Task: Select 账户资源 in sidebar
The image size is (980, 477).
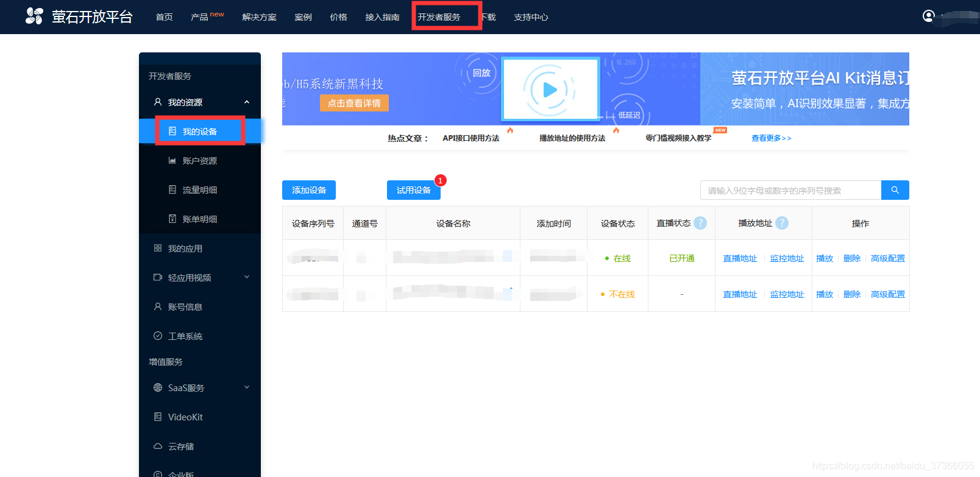Action: pyautogui.click(x=200, y=160)
